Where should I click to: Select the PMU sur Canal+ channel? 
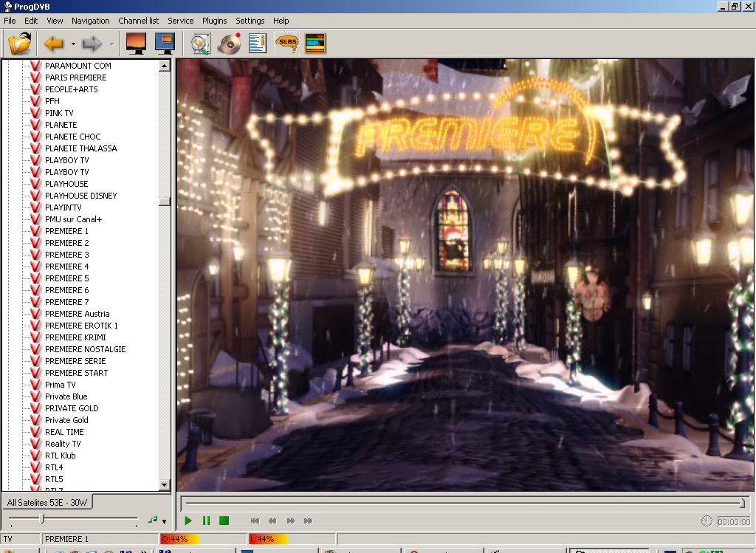pos(73,219)
